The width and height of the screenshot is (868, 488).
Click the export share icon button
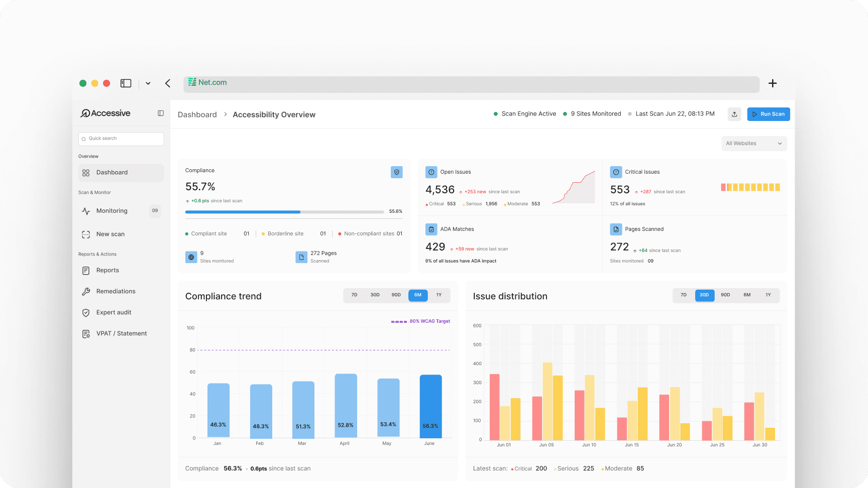click(x=734, y=114)
